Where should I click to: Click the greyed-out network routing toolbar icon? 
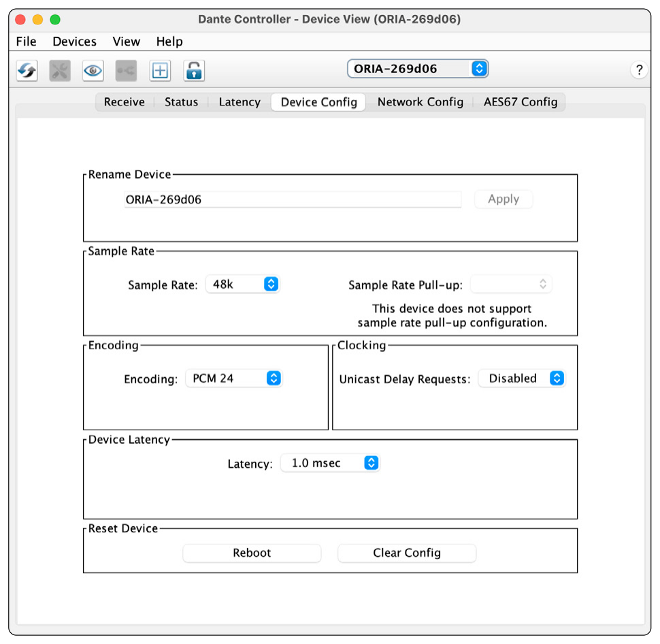coord(127,70)
